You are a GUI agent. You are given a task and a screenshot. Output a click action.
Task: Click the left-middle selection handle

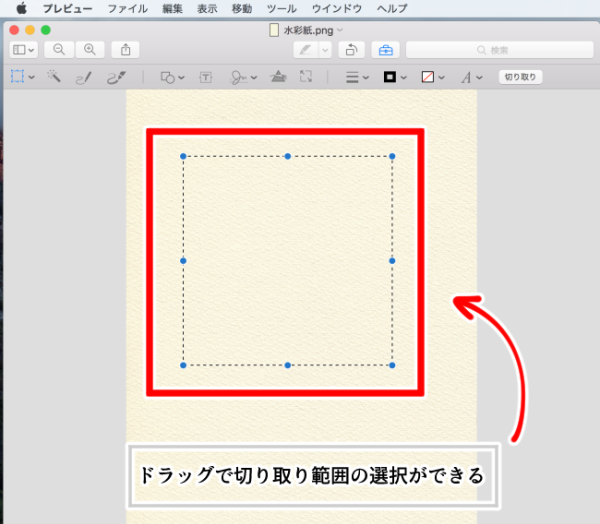click(x=183, y=261)
